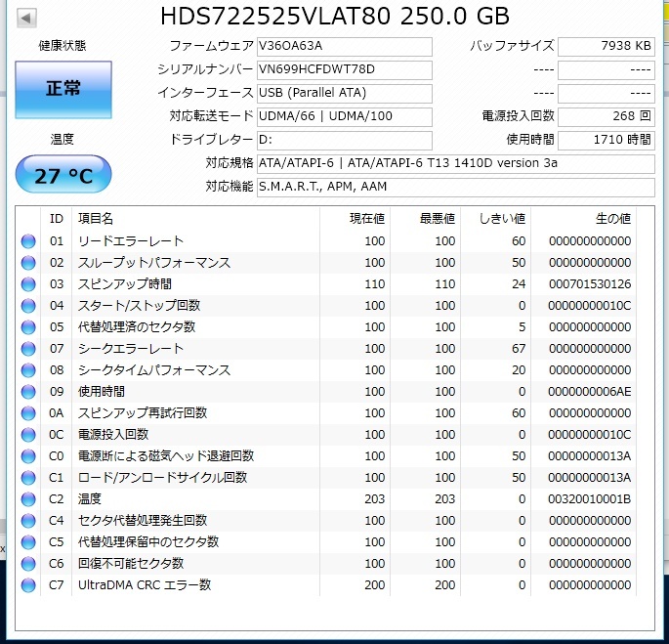Click the status circle for ID 09
This screenshot has width=669, height=644.
tap(28, 392)
